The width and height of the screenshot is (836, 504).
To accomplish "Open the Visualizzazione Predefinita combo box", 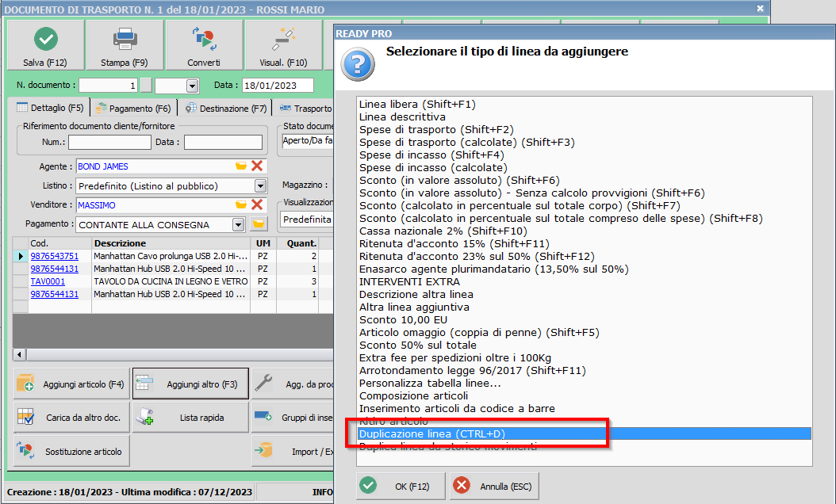I will [307, 220].
